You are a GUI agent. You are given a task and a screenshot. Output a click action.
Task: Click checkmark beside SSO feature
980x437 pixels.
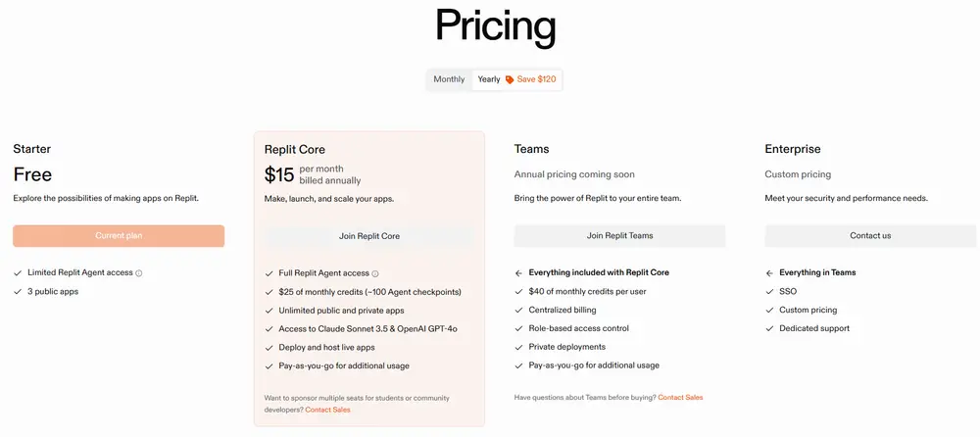[769, 291]
